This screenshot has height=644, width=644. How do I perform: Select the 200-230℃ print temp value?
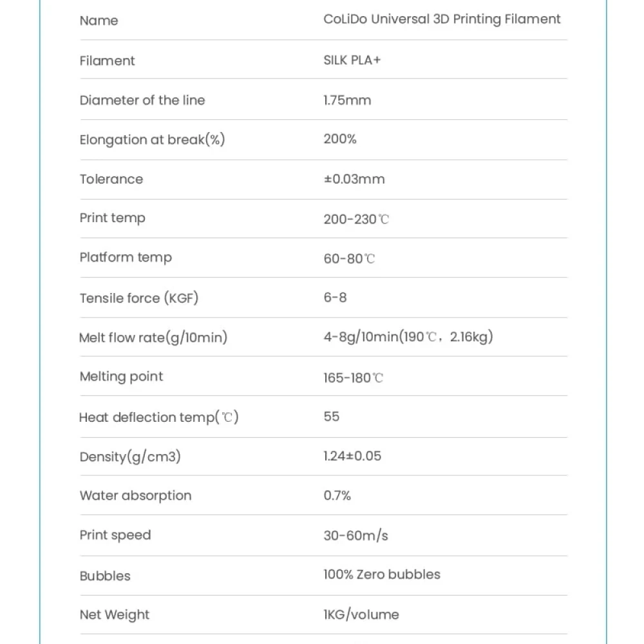coord(355,219)
